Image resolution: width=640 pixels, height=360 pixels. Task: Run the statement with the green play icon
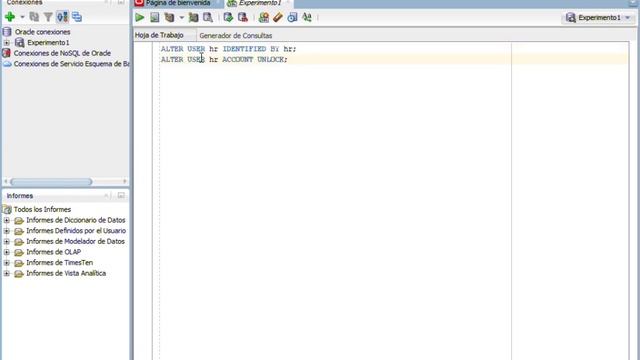point(140,17)
